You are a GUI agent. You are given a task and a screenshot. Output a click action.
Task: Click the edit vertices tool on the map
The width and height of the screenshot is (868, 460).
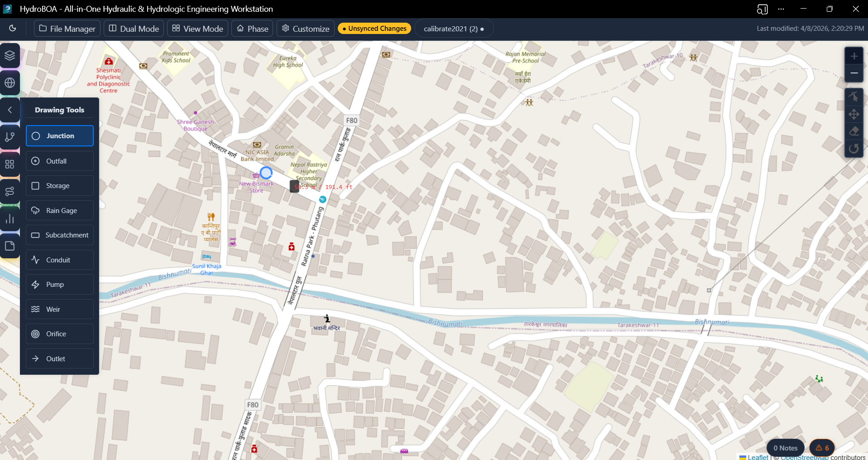(x=854, y=97)
